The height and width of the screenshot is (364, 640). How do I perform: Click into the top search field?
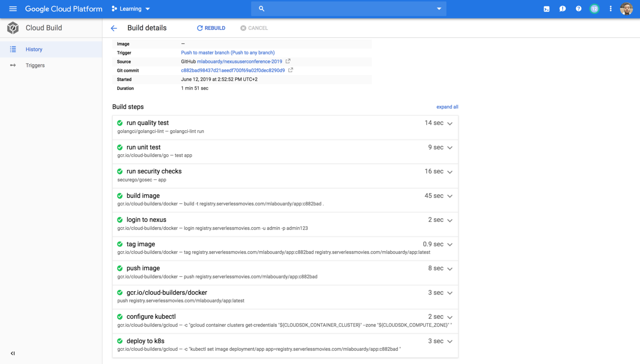tap(349, 9)
